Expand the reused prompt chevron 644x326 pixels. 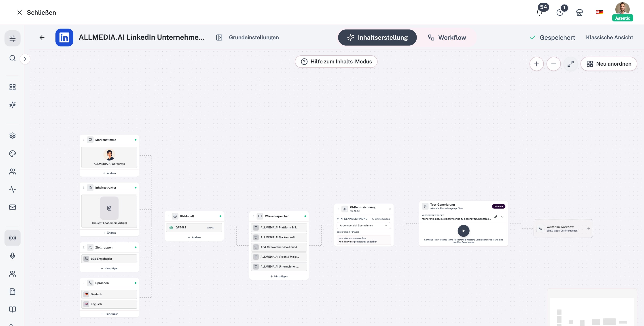click(502, 217)
